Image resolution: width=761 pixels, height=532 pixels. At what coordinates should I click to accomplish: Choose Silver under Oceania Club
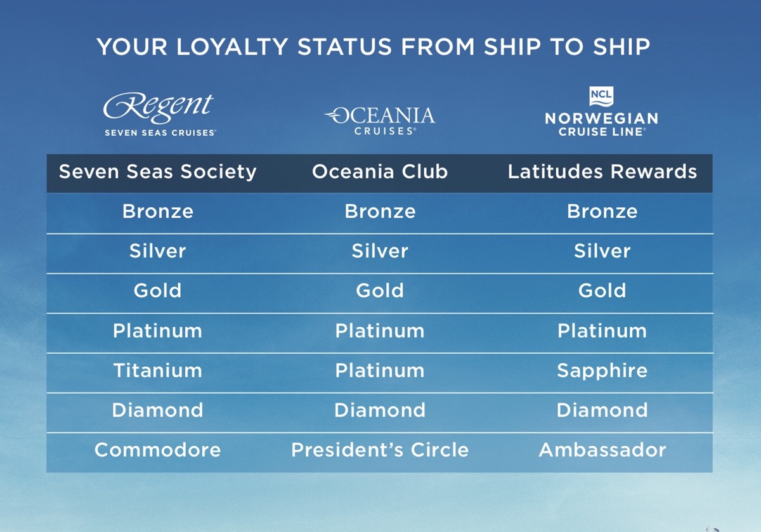(380, 251)
